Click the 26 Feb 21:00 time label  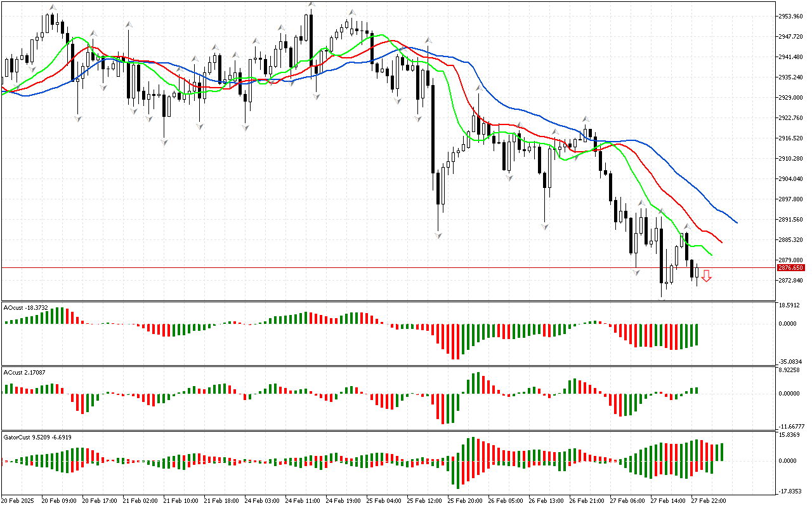tap(586, 501)
